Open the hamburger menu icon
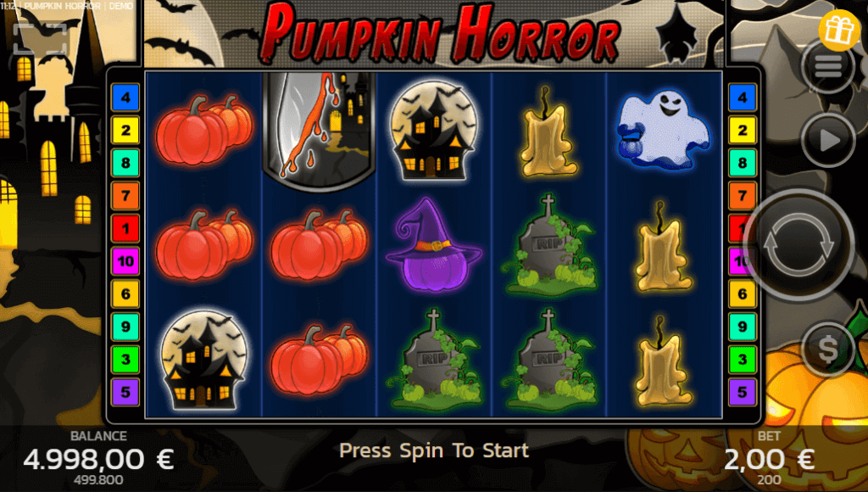 coord(828,67)
